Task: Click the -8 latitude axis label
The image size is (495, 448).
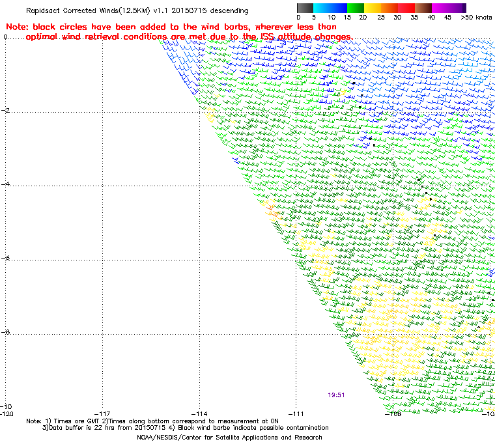Action: [x=5, y=332]
